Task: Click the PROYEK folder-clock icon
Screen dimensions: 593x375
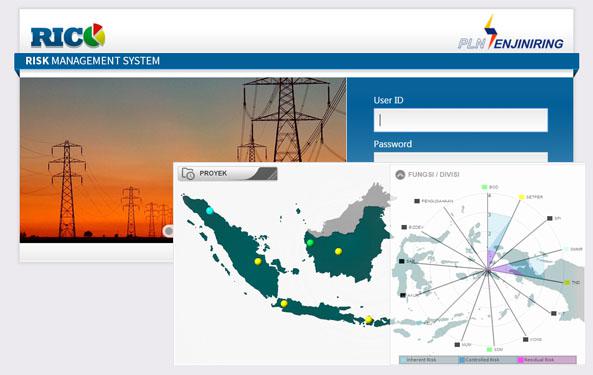Action: 188,174
